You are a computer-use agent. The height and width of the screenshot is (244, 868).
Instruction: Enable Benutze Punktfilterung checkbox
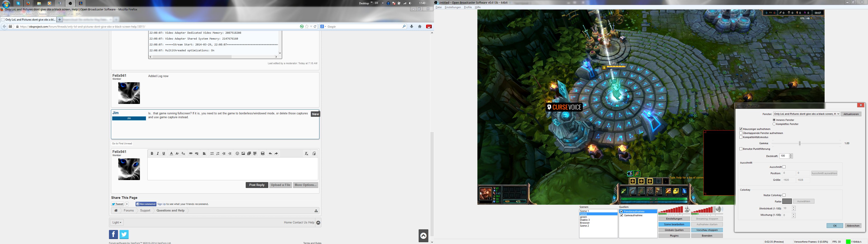[741, 149]
